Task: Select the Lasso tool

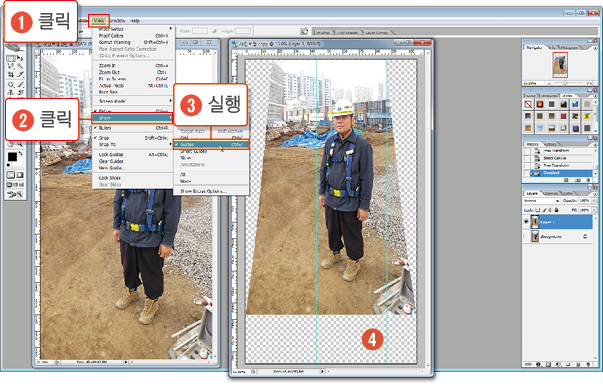Action: (x=10, y=66)
